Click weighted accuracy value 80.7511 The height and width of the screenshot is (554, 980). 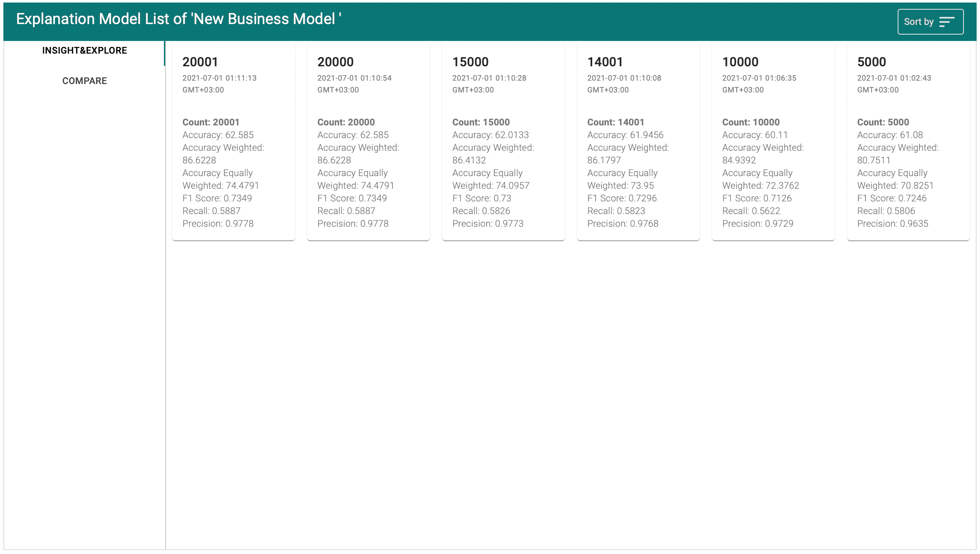click(874, 160)
